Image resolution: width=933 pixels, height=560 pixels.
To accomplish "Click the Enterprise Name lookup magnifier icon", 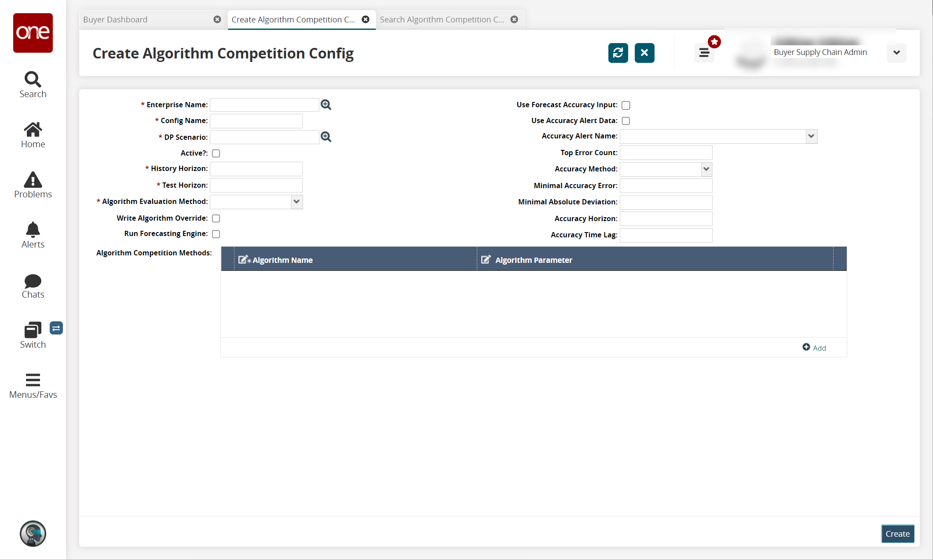I will [326, 105].
